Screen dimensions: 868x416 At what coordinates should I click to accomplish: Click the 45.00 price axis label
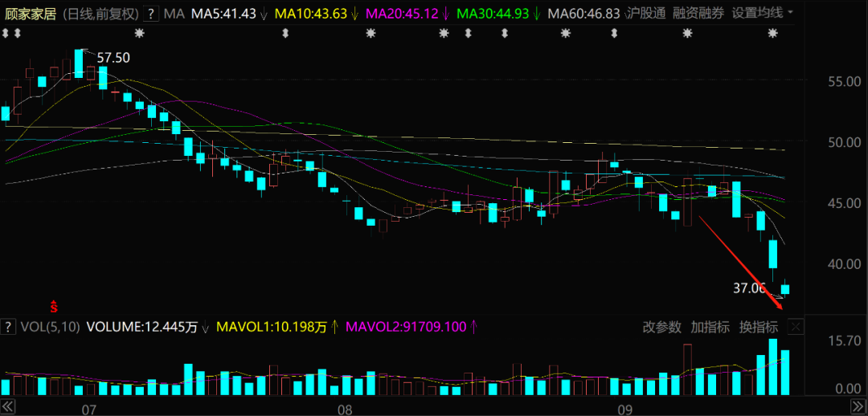point(845,203)
